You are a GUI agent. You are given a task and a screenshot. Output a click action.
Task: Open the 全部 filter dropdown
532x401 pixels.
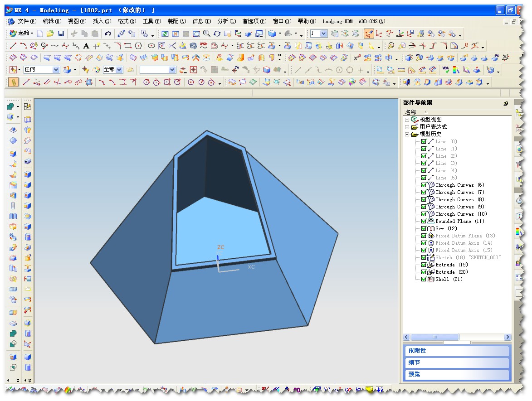119,69
